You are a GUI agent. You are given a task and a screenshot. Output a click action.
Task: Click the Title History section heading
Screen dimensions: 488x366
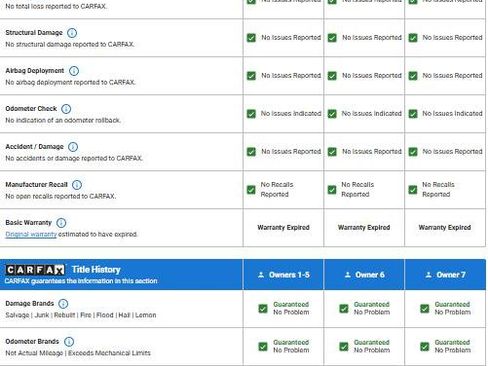96,270
